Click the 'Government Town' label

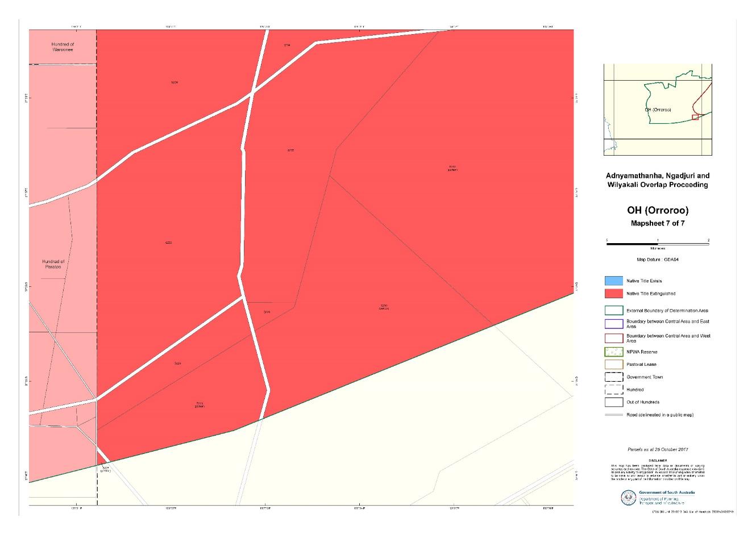pyautogui.click(x=645, y=377)
